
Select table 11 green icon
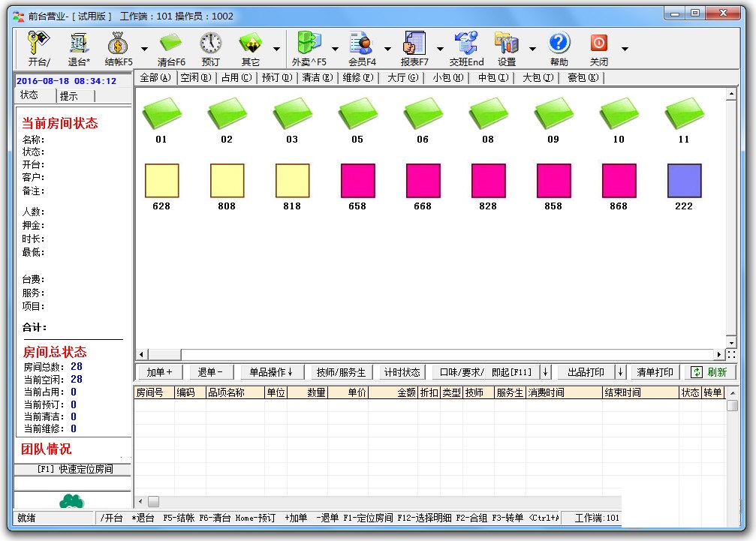click(x=684, y=114)
